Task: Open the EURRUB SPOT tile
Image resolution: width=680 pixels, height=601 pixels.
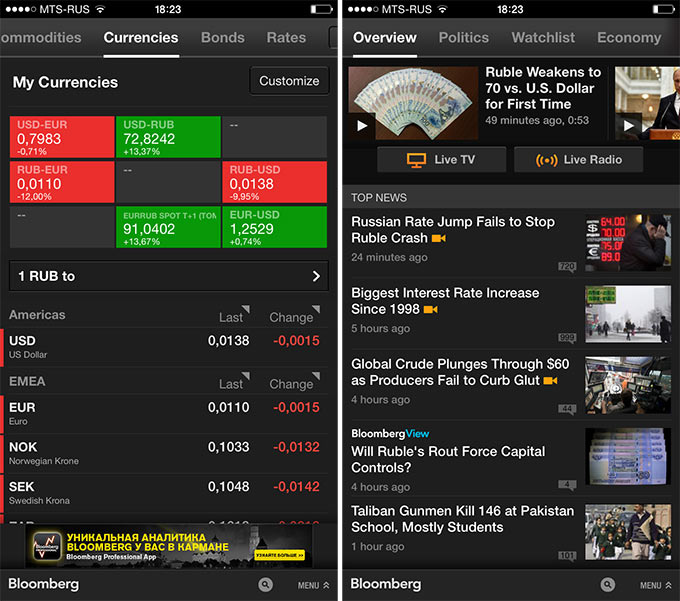Action: (x=168, y=227)
